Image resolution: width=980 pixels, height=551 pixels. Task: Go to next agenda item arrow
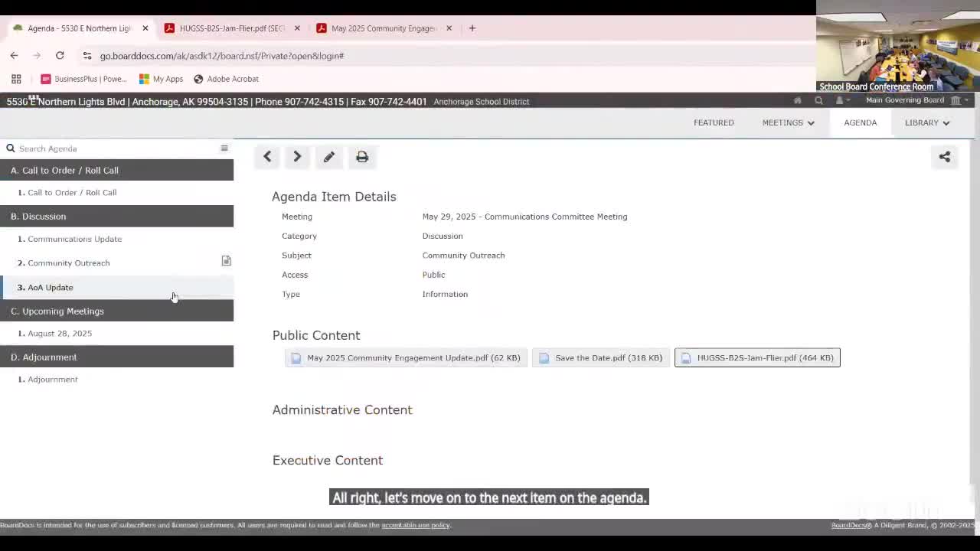tap(297, 157)
